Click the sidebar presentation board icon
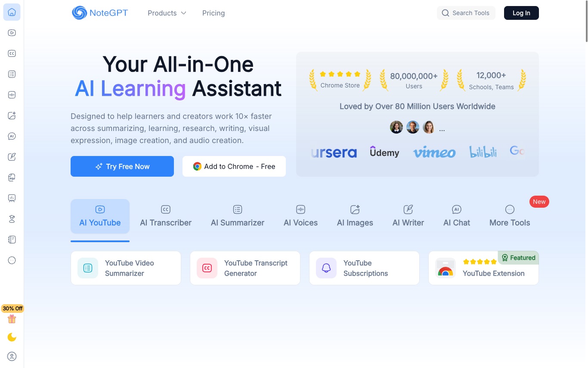Image resolution: width=588 pixels, height=368 pixels. point(12,198)
